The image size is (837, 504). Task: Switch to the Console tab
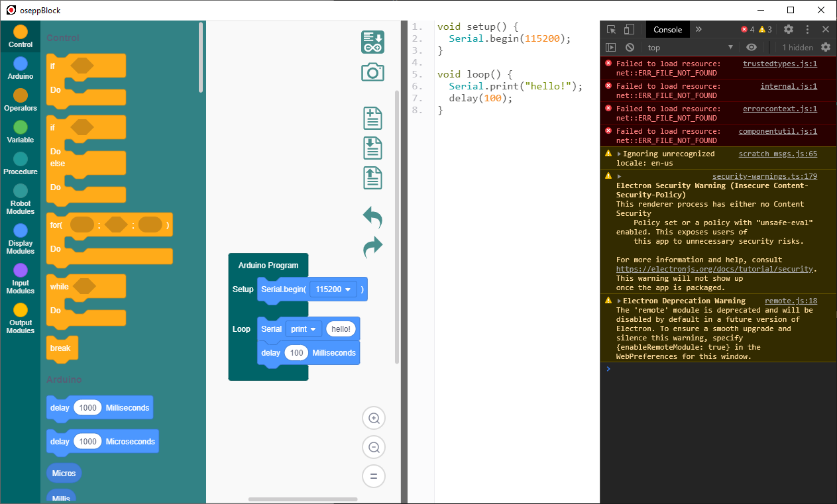coord(667,29)
